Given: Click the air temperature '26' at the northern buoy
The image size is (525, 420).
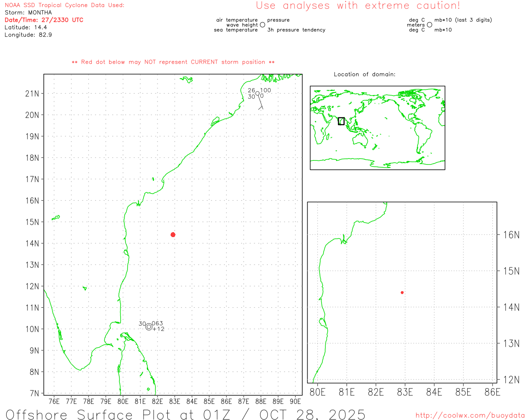Looking at the screenshot, I should click(251, 90).
